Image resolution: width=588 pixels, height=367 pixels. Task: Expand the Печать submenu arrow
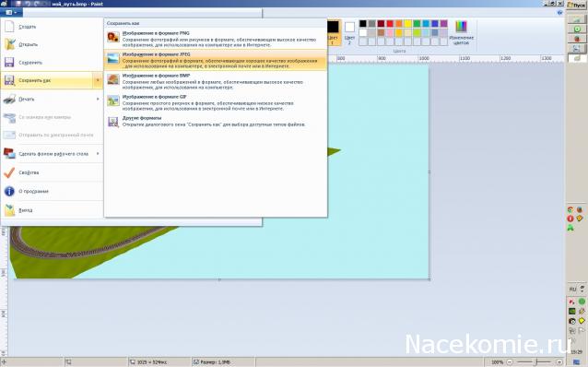click(x=98, y=99)
